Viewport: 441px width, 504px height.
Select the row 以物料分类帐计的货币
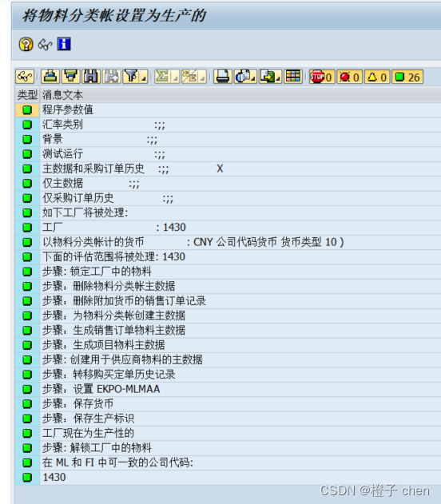coord(228,242)
